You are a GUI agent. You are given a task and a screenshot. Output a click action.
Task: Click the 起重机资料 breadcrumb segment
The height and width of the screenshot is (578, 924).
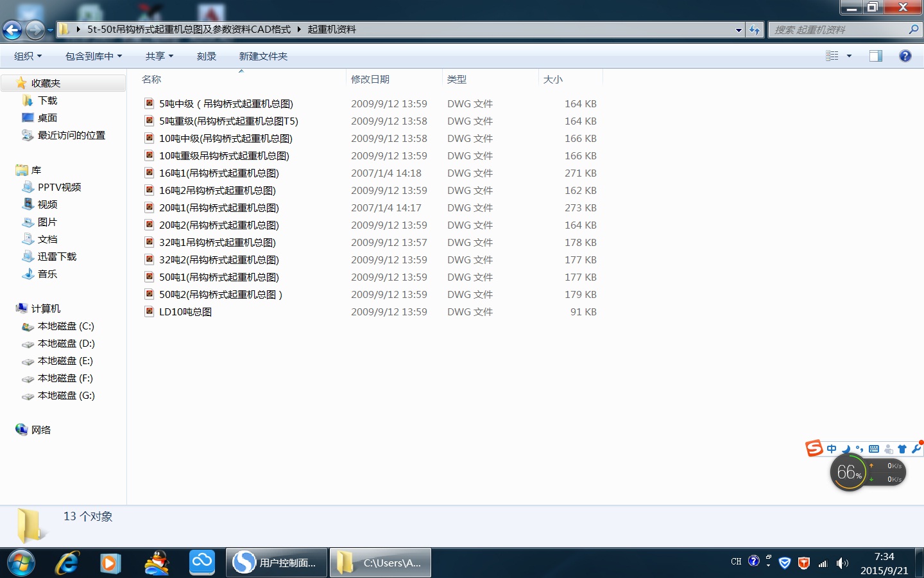click(332, 29)
